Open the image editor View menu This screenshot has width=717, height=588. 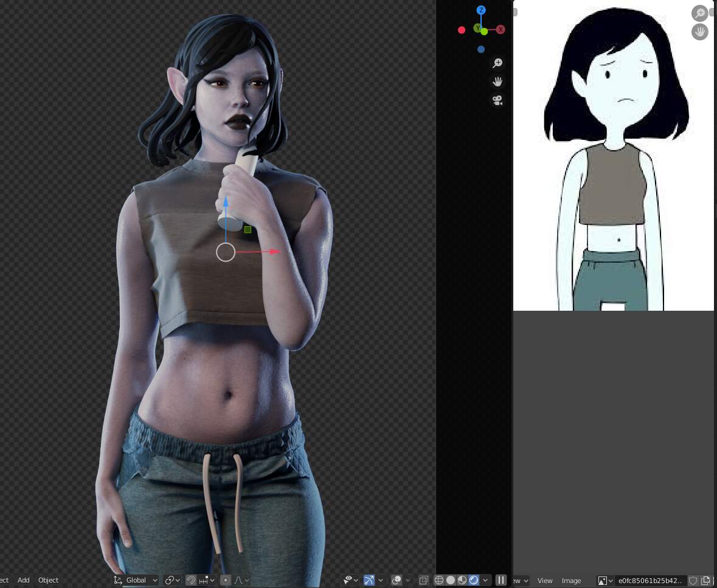(x=545, y=581)
